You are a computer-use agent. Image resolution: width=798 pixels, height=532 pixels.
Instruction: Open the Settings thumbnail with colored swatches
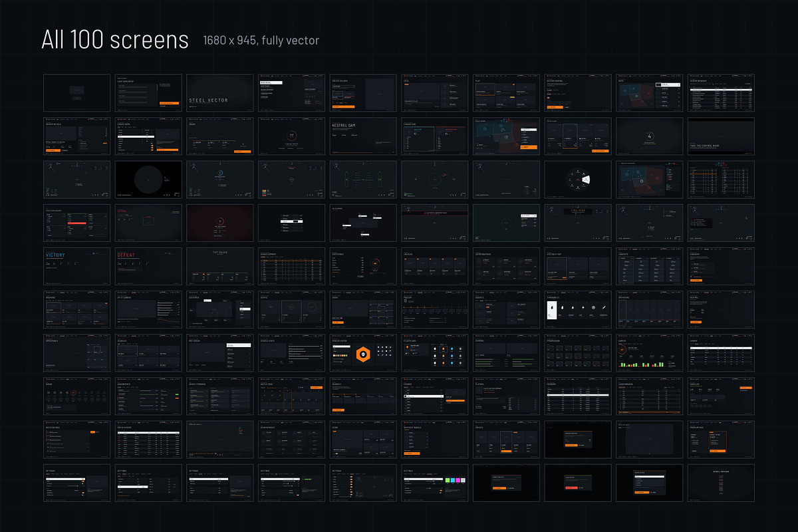(x=435, y=483)
